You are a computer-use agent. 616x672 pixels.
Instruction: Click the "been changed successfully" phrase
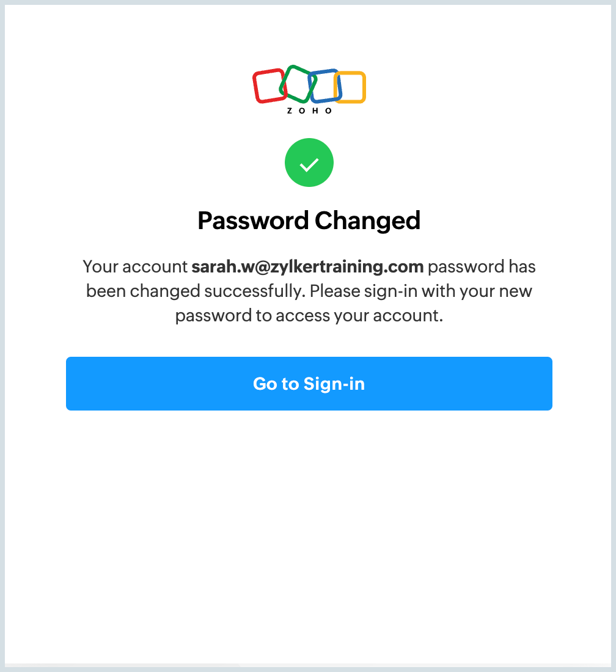(195, 291)
